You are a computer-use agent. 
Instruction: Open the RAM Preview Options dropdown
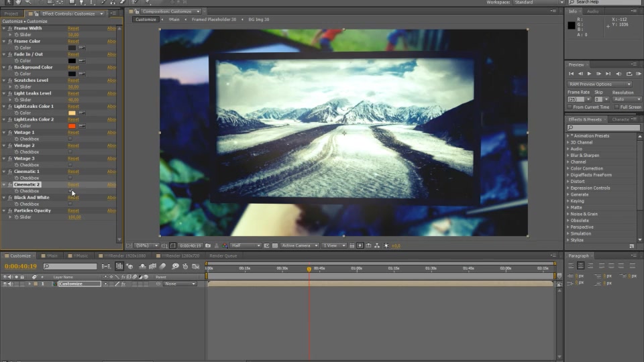(x=600, y=84)
